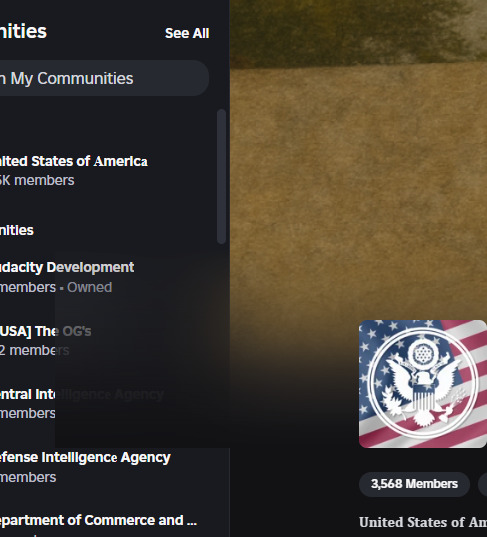Open the See All communities link
The width and height of the screenshot is (487, 537).
tap(187, 33)
